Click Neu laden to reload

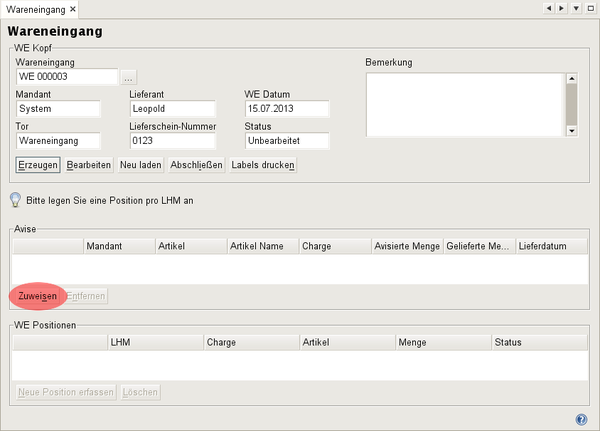140,165
